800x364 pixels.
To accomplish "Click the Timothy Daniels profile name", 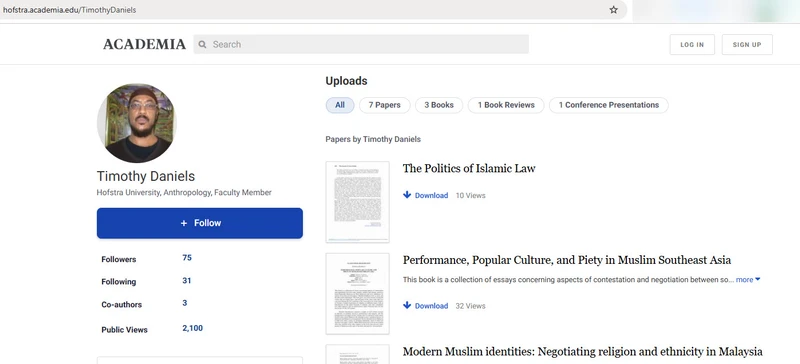I will (x=146, y=176).
